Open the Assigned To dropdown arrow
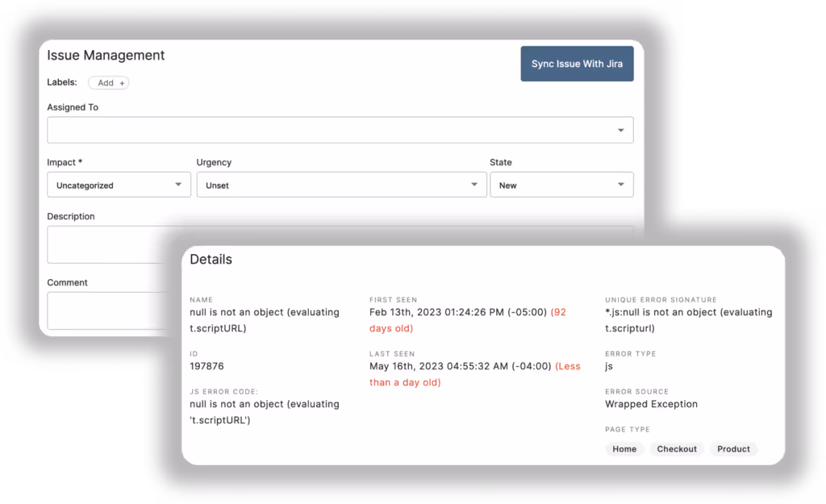The image size is (826, 504). pos(620,130)
